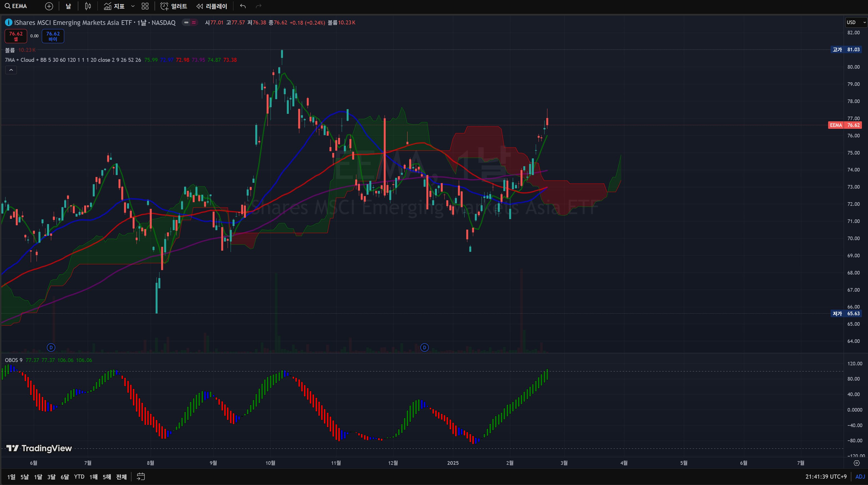Open the price scale settings gear icon
The height and width of the screenshot is (485, 868).
[857, 463]
